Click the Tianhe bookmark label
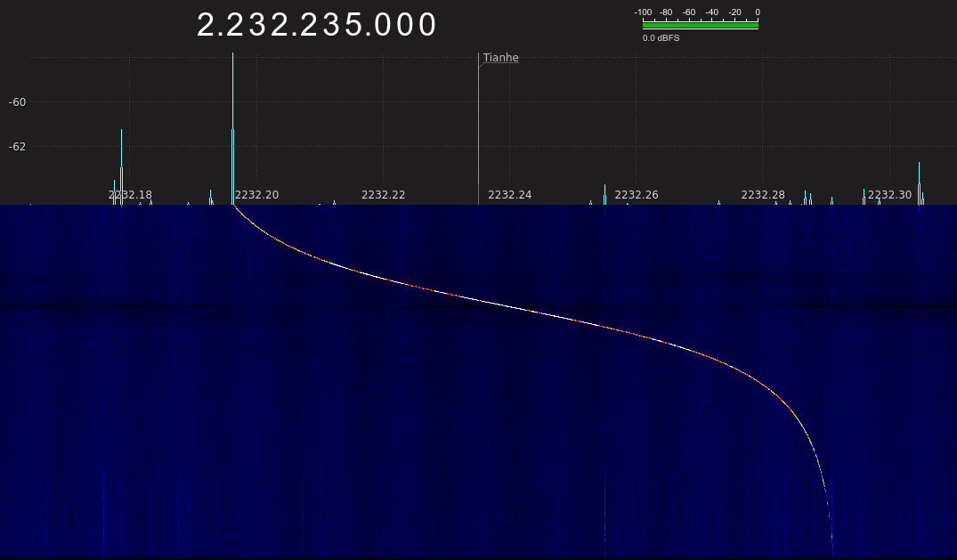957x560 pixels. [x=500, y=58]
